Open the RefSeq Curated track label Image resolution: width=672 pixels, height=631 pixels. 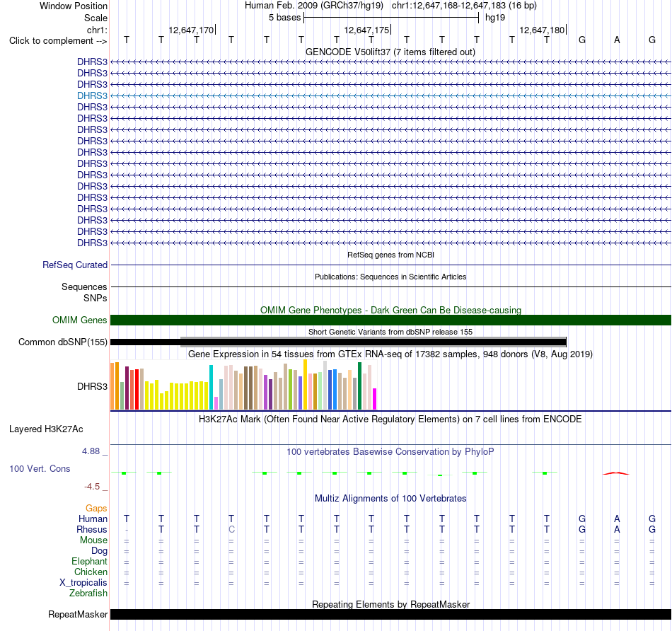75,265
